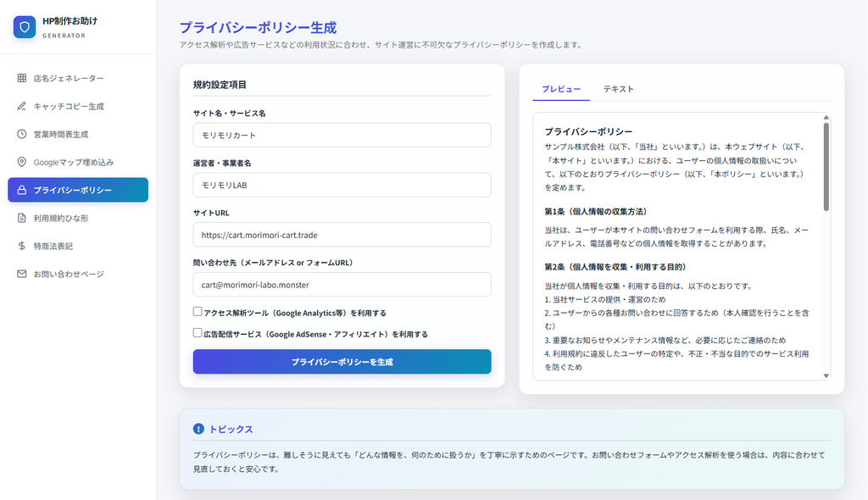Click the 規約設定項目 section heading
This screenshot has height=500, width=868.
[x=220, y=85]
